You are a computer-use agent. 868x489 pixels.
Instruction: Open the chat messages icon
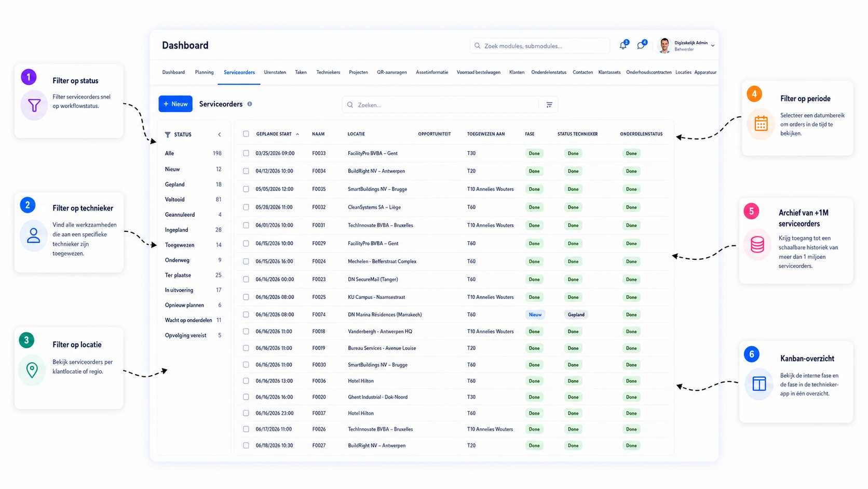point(641,46)
